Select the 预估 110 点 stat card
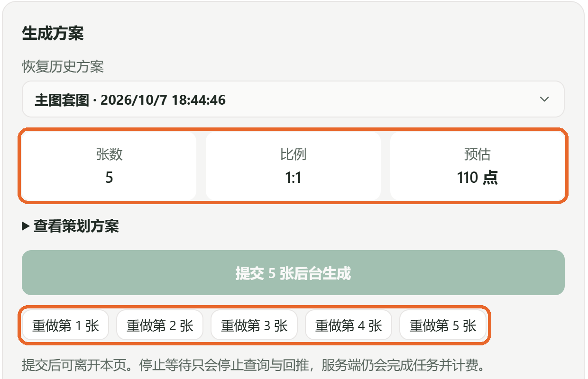The width and height of the screenshot is (588, 379). pyautogui.click(x=478, y=166)
